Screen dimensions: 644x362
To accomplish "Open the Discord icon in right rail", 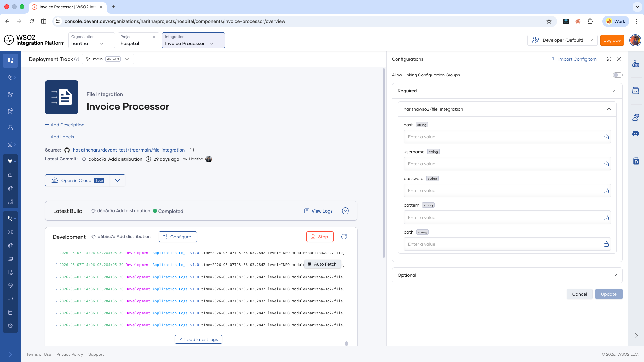I will [x=636, y=133].
